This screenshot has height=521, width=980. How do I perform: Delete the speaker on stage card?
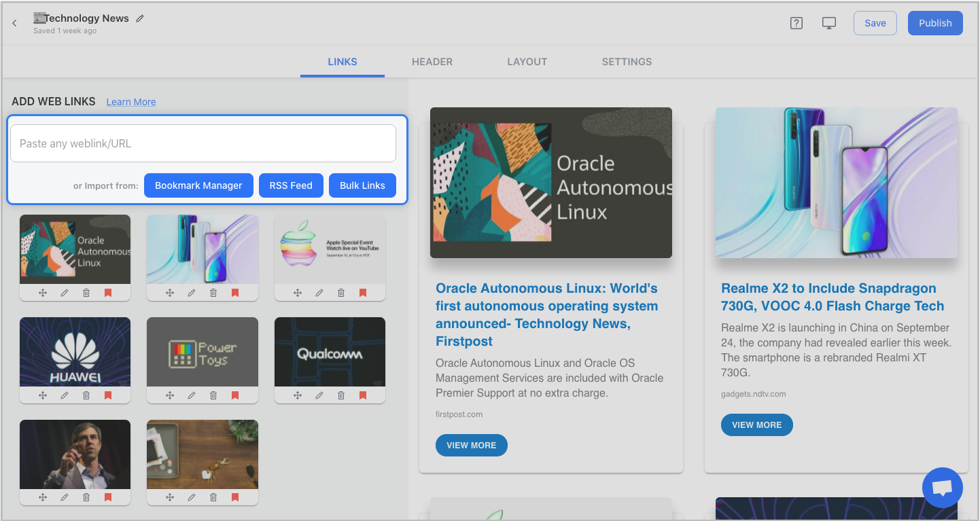point(86,497)
